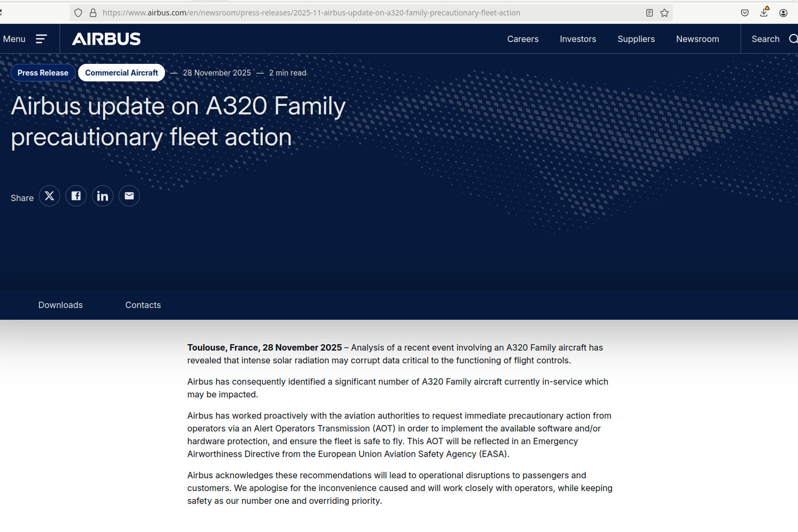Click the paragraph starting 'Airbus acknowledges these recommendations'
This screenshot has width=798, height=532.
click(400, 488)
